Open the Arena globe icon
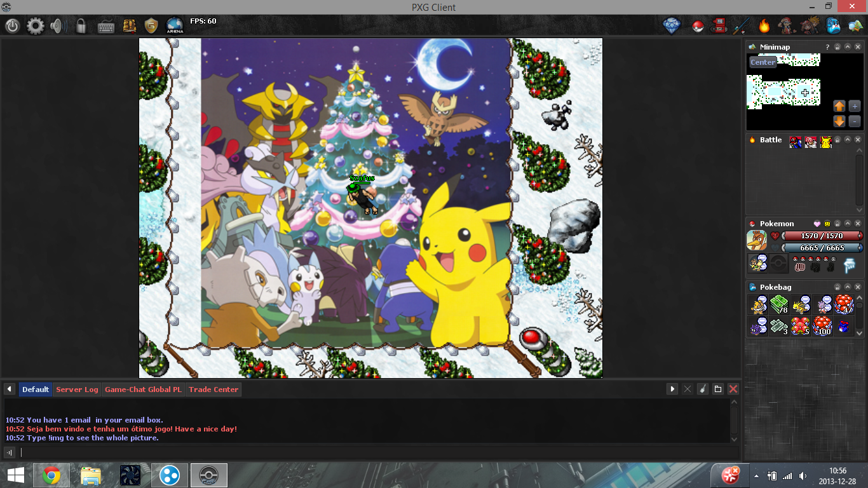The width and height of the screenshot is (868, 488). [x=175, y=26]
